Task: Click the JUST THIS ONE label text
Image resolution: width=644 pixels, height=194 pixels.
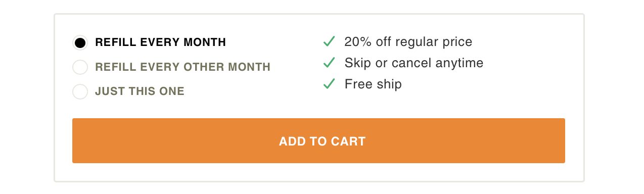Action: pos(140,91)
